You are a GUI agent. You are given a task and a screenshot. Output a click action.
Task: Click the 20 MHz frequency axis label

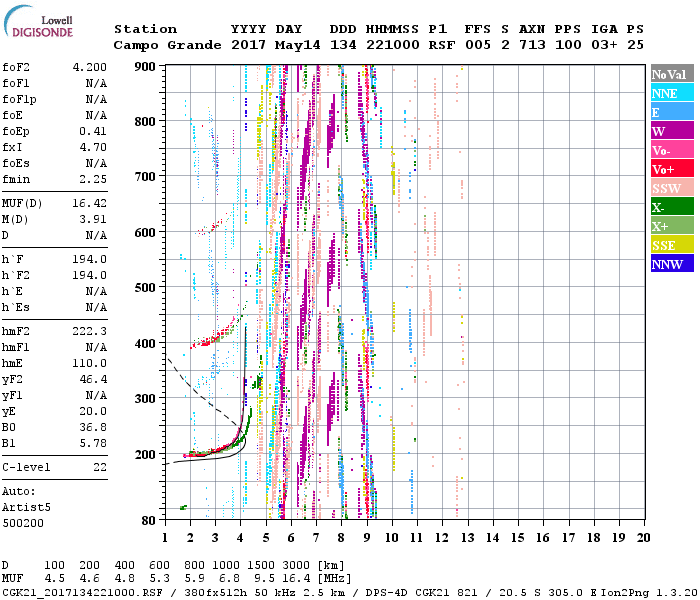(643, 538)
